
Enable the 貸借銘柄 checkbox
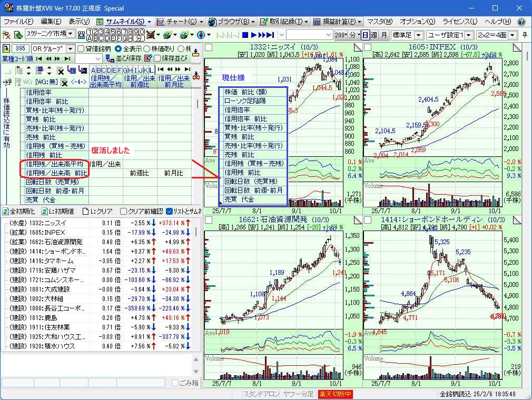point(81,48)
